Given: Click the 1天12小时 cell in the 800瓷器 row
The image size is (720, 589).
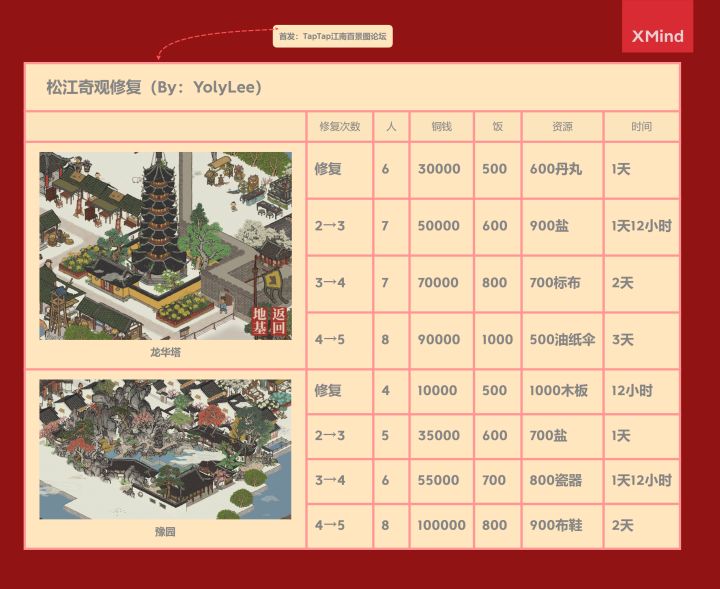Looking at the screenshot, I should click(x=641, y=481).
